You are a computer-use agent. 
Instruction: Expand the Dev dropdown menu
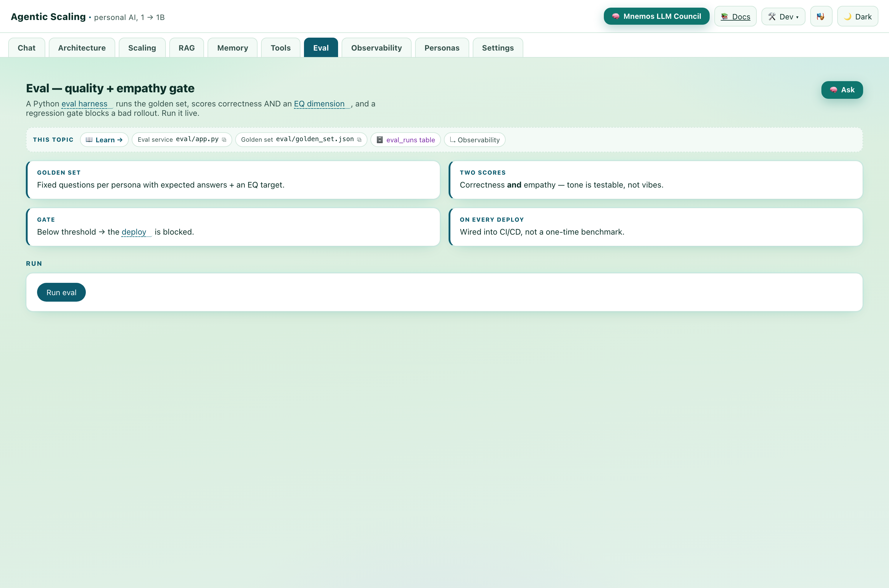(783, 16)
